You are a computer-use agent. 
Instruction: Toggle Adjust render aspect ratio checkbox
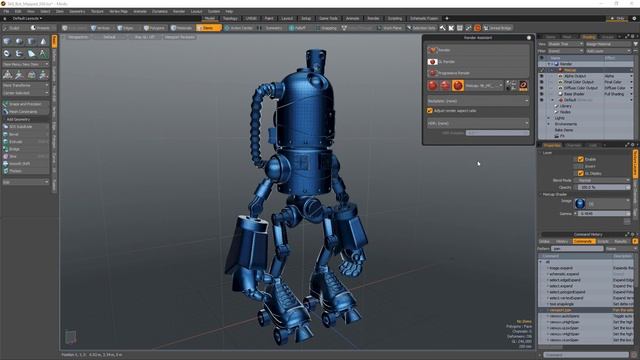430,111
